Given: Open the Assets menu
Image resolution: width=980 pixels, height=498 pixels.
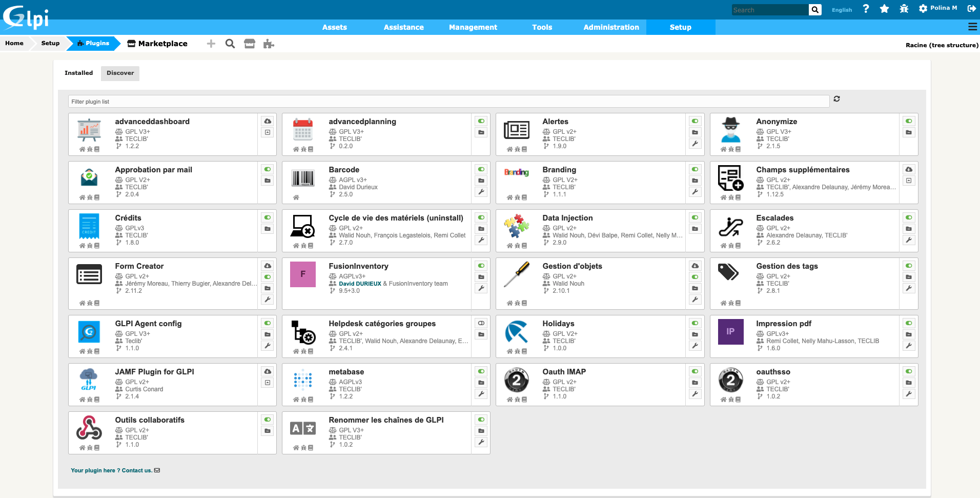Looking at the screenshot, I should click(335, 27).
